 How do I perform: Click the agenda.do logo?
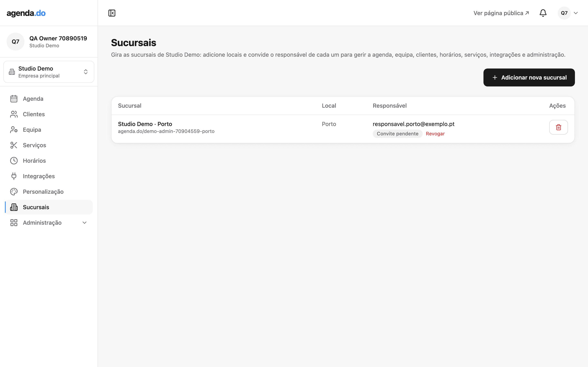click(26, 13)
